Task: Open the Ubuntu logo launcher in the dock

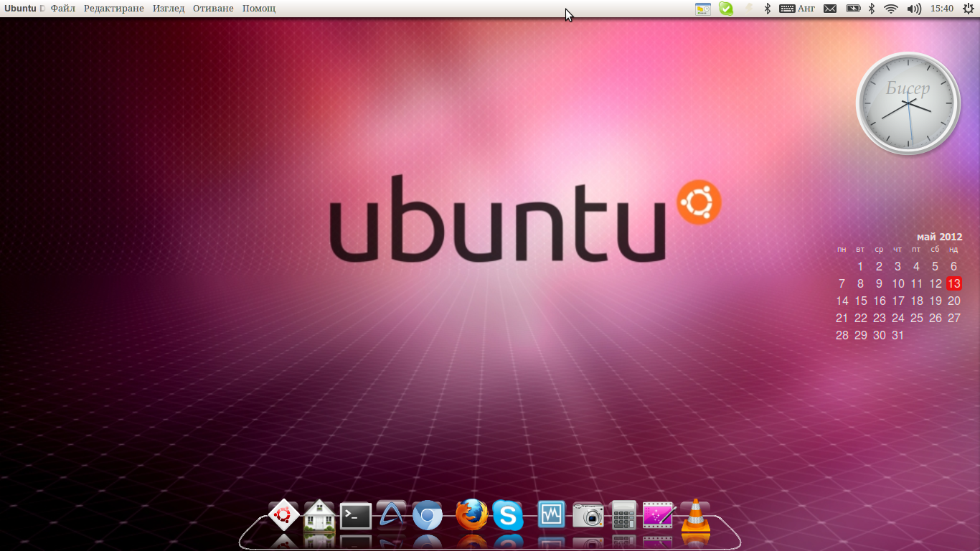Action: tap(283, 514)
